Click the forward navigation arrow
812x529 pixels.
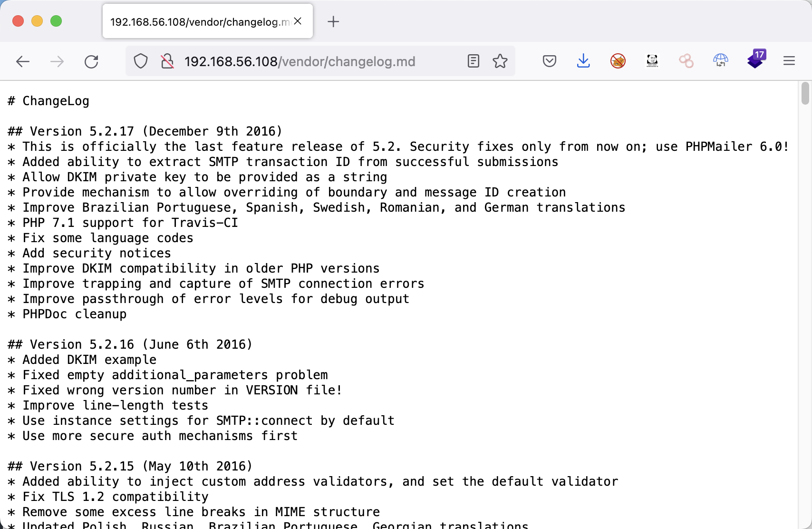(57, 61)
